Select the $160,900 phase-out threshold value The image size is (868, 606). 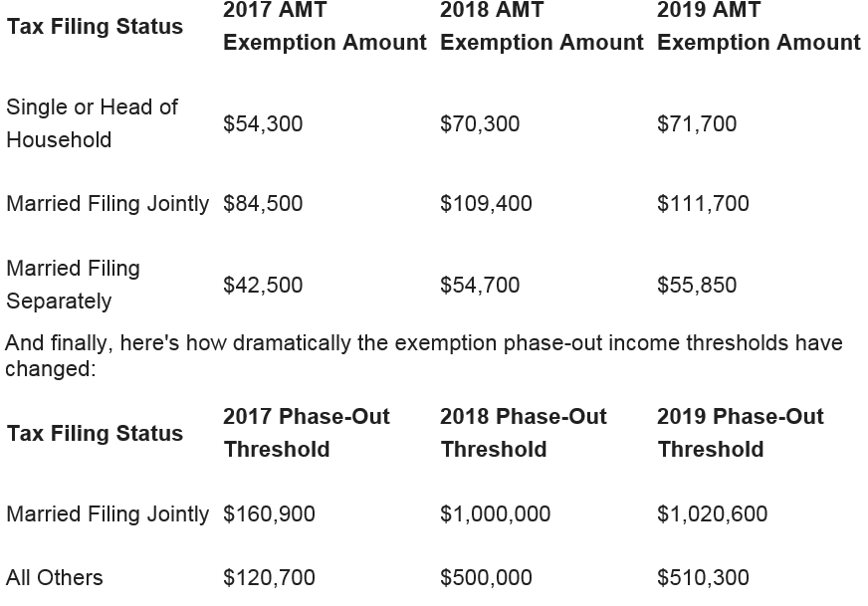click(269, 514)
